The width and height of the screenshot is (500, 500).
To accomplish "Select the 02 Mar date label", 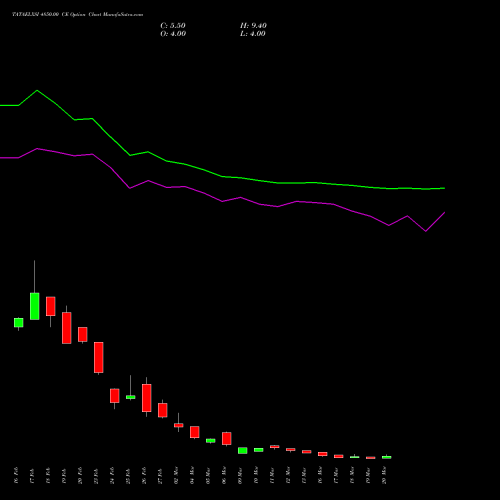I will coord(176,475).
